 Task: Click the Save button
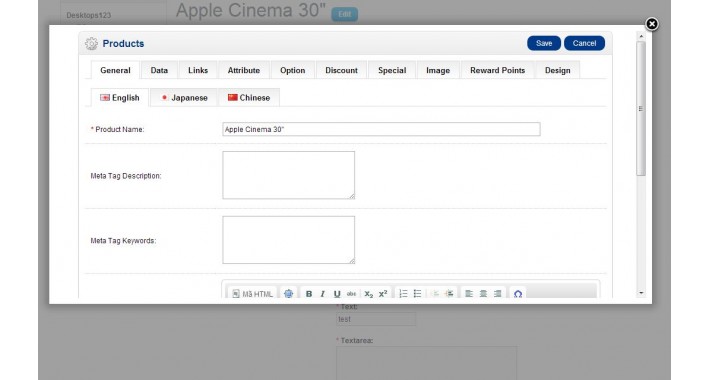[544, 43]
